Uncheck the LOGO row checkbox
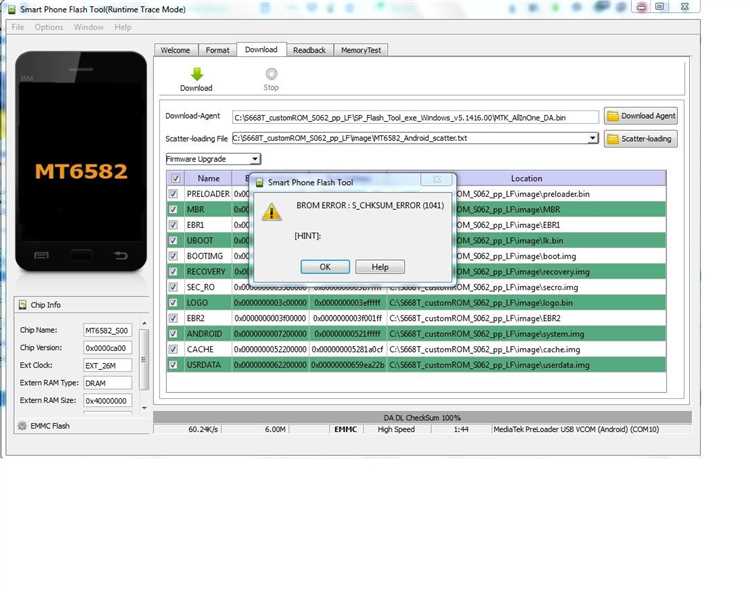 click(x=173, y=303)
